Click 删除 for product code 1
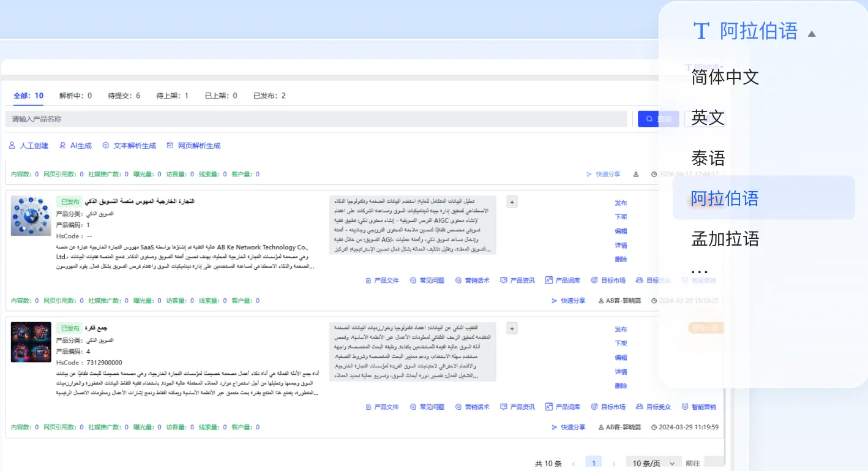Image resolution: width=868 pixels, height=471 pixels. click(621, 259)
